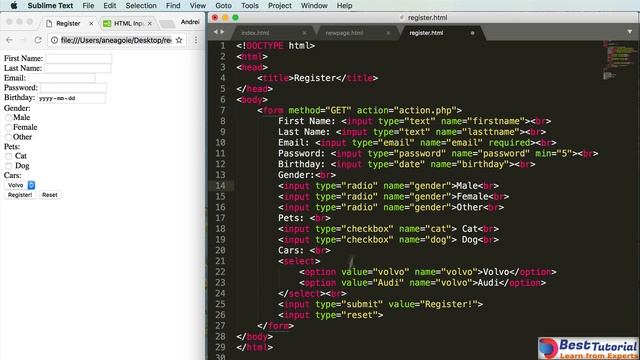Click the DOCTYPE text on line 1

click(x=265, y=46)
